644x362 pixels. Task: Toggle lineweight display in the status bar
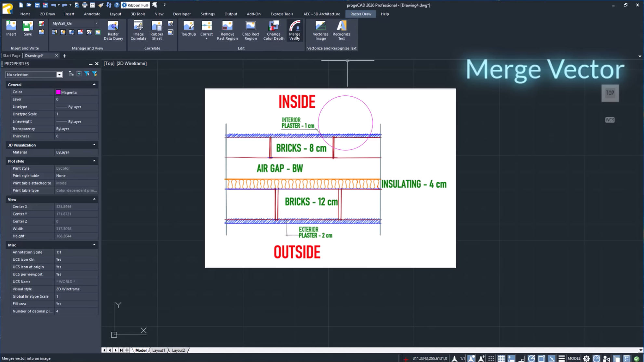tap(561, 358)
